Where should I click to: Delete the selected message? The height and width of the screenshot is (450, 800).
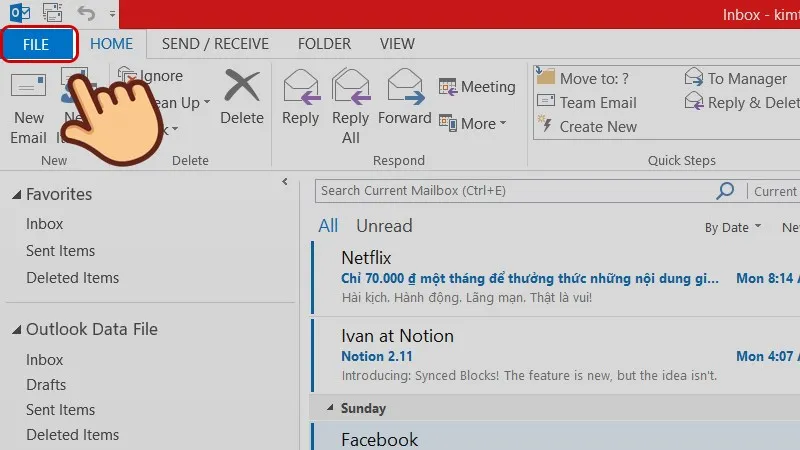242,97
